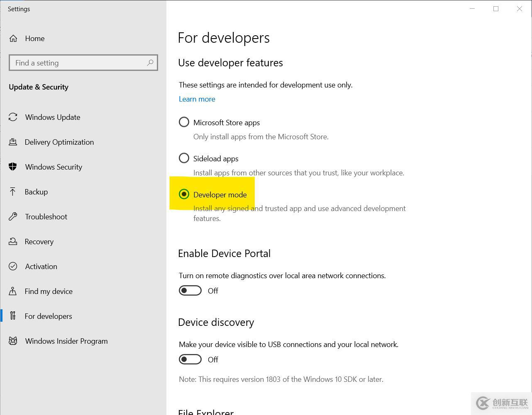Open Find my device from the sidebar icon
This screenshot has width=532, height=415.
[x=13, y=291]
